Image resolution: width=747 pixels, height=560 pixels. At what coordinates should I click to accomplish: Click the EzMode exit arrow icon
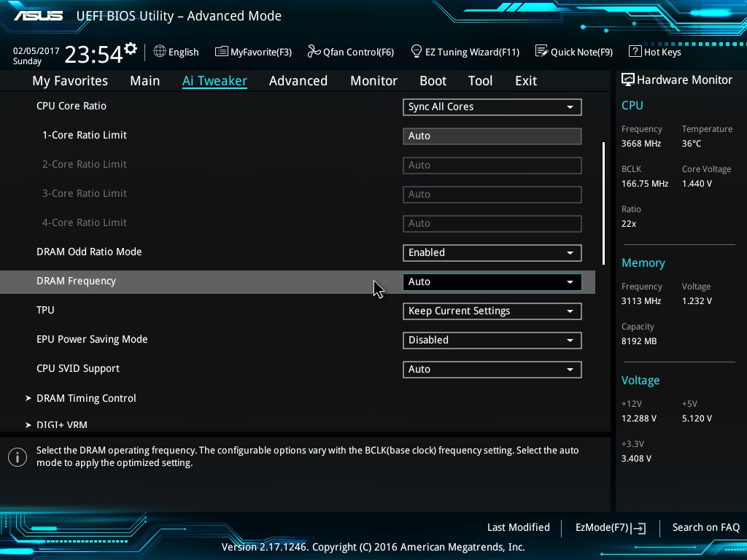[x=638, y=528]
